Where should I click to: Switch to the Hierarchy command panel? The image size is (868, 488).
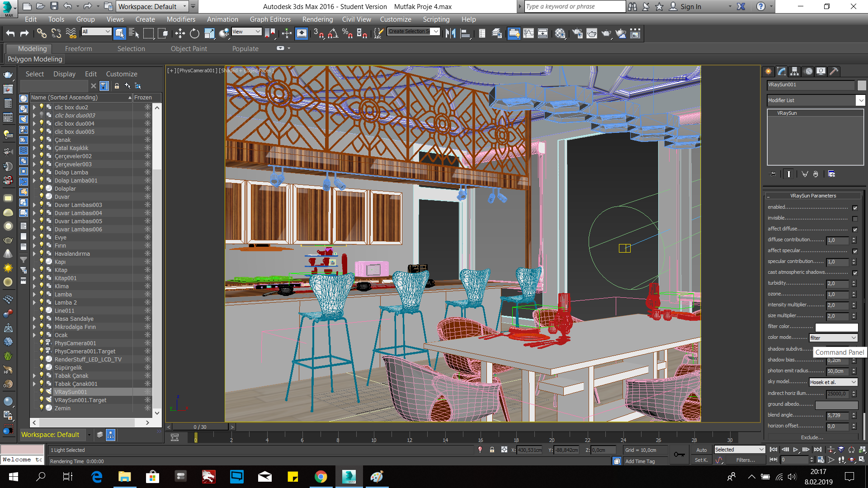click(794, 71)
